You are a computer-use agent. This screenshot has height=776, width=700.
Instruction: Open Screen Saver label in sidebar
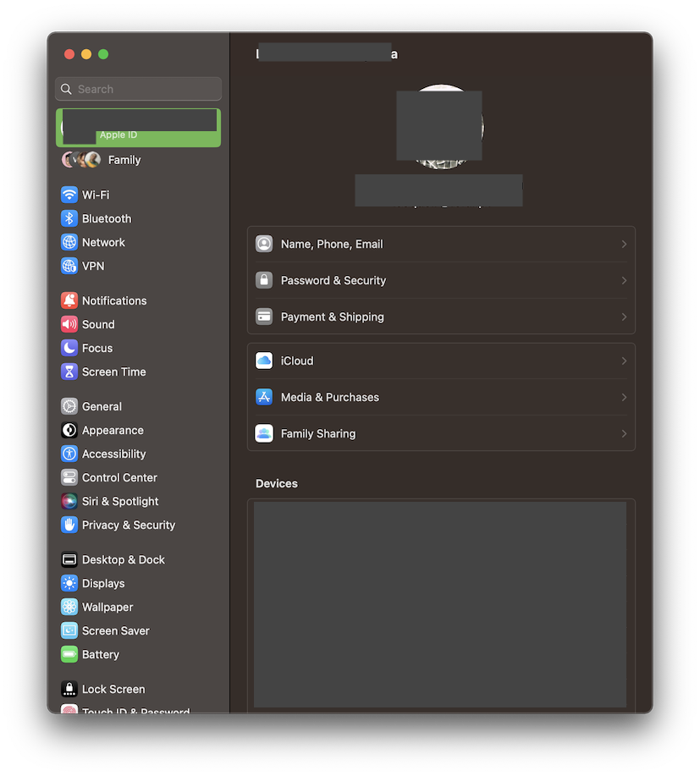coord(116,631)
